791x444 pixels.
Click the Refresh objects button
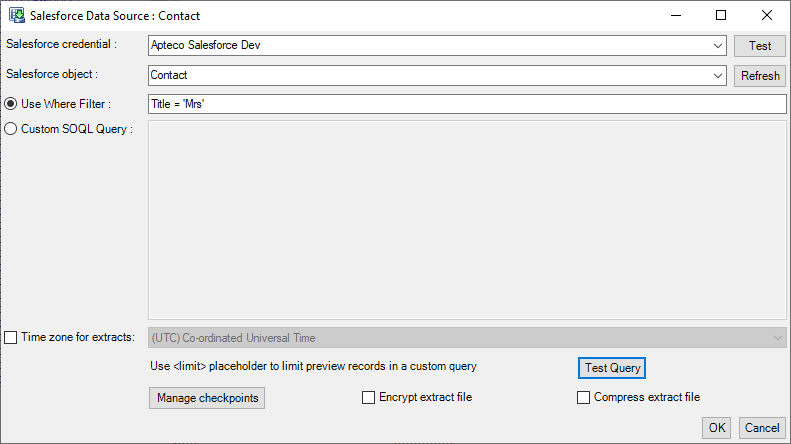point(760,76)
